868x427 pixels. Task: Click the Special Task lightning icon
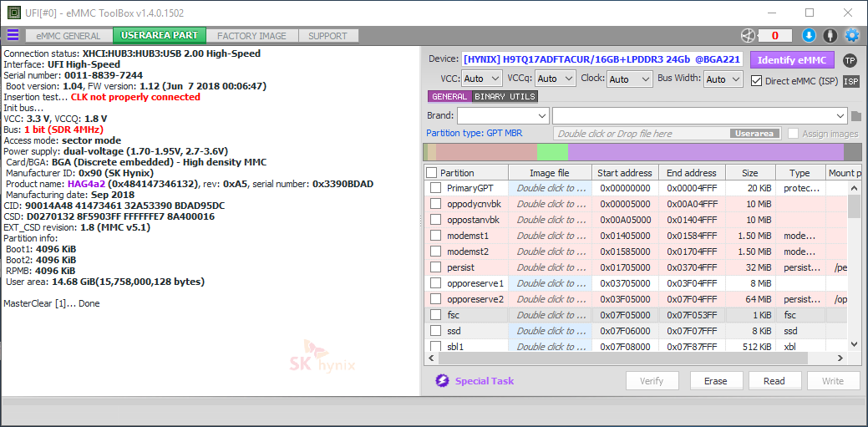point(442,380)
